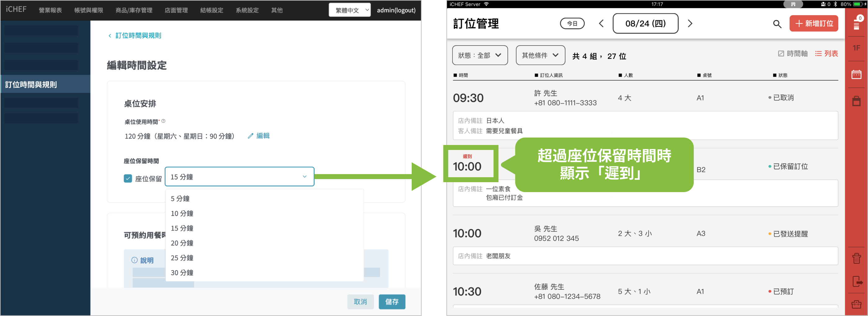The height and width of the screenshot is (316, 868).
Task: Click the 新增訂位 button
Action: 813,24
